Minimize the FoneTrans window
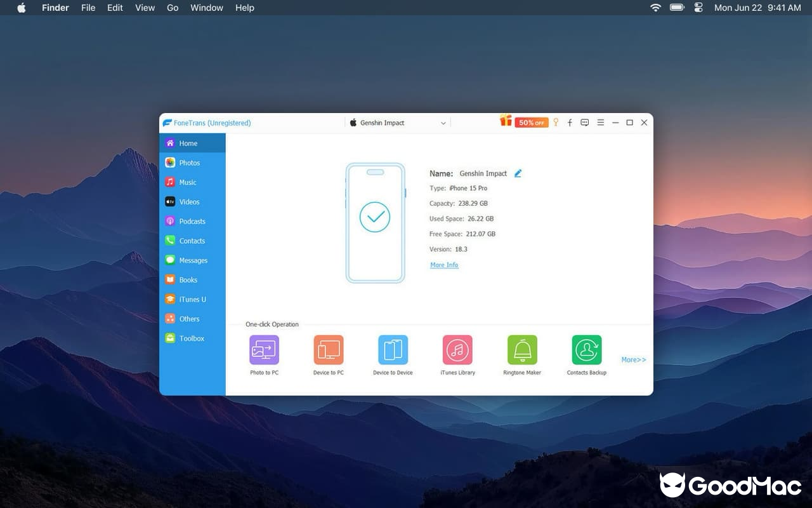This screenshot has height=508, width=812. 615,123
